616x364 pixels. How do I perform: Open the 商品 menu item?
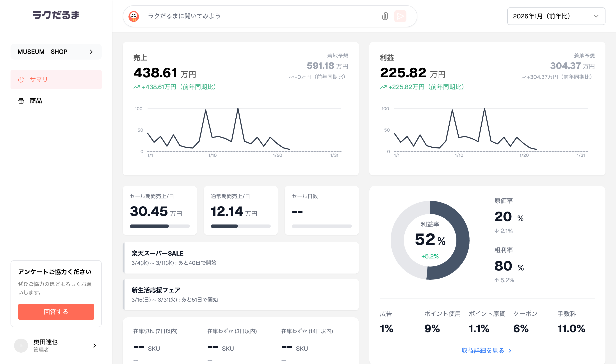click(36, 101)
